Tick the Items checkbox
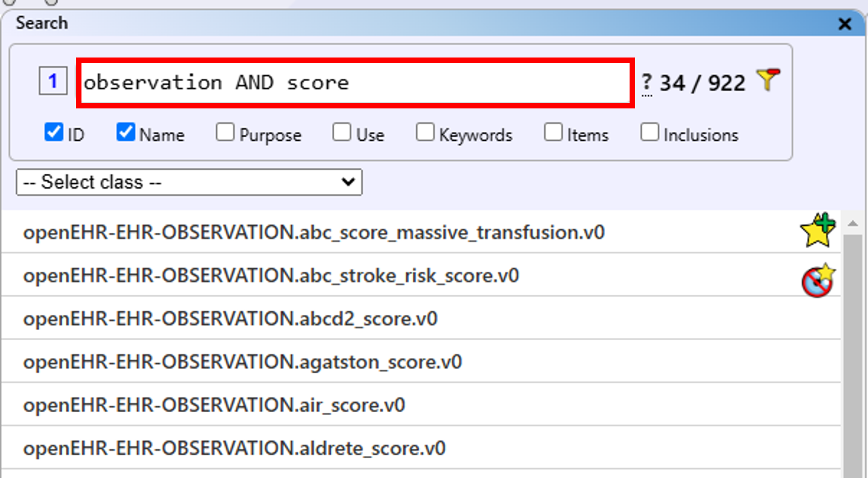Image resolution: width=868 pixels, height=478 pixels. click(x=553, y=132)
